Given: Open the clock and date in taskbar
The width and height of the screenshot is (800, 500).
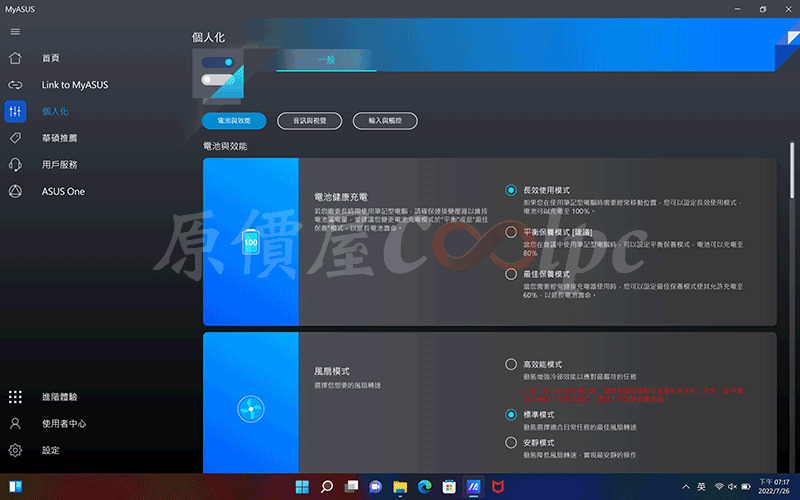Looking at the screenshot, I should click(x=773, y=486).
